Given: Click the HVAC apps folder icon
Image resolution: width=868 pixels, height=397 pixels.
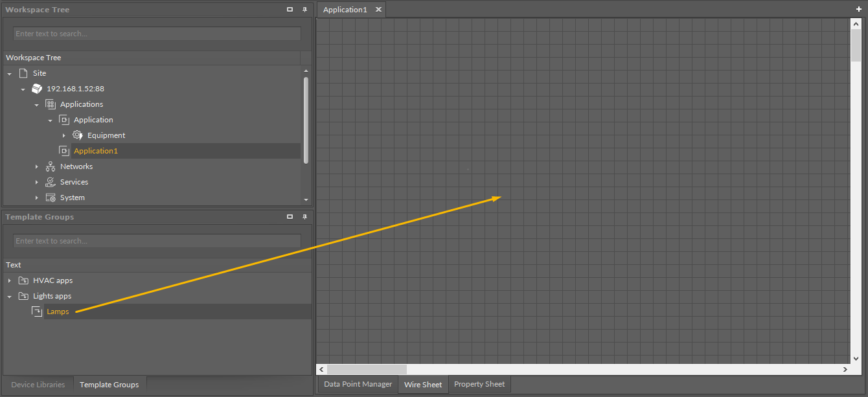Looking at the screenshot, I should (23, 280).
